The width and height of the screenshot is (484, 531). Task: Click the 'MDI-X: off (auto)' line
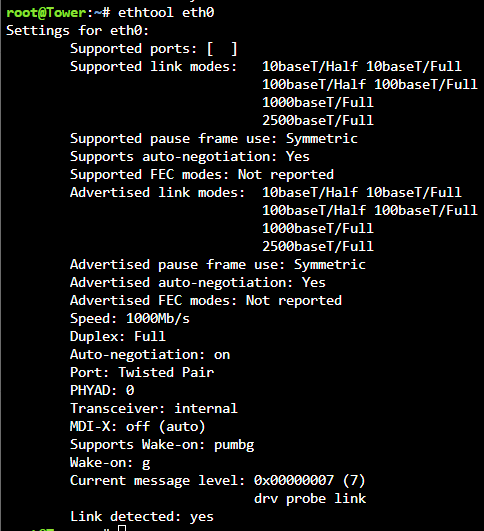coord(138,426)
